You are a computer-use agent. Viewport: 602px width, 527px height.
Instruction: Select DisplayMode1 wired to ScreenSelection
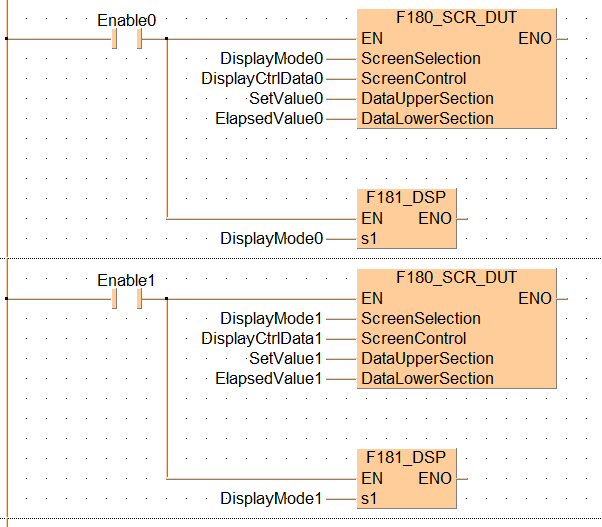(272, 318)
